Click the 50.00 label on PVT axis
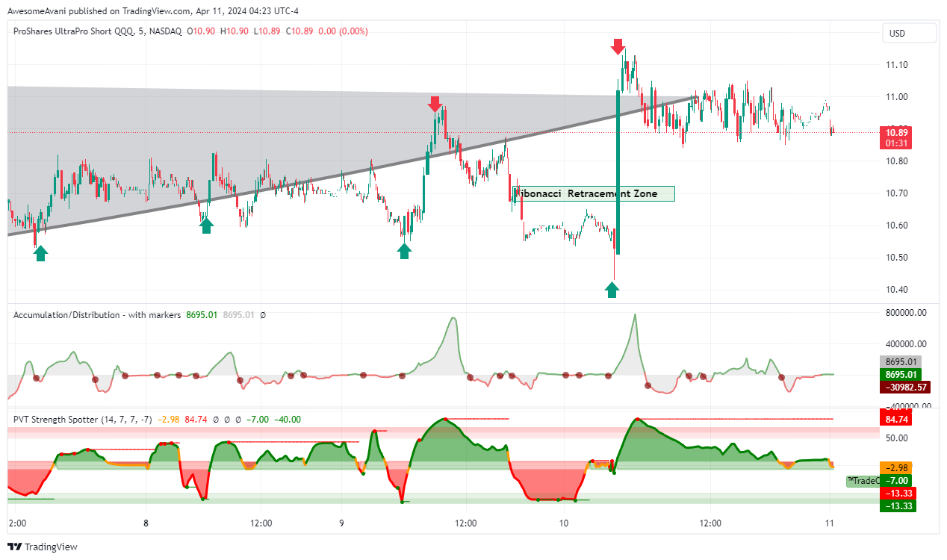The image size is (947, 560). [x=897, y=438]
